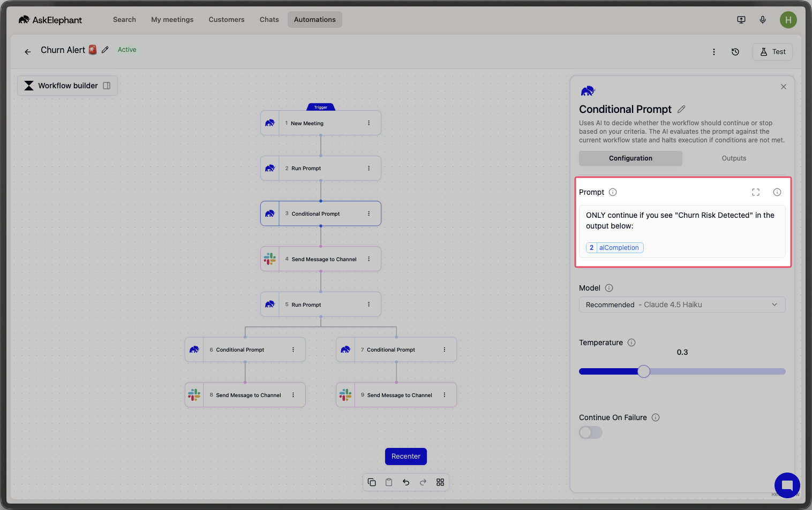Click info icon next to Prompt label
This screenshot has height=510, width=812.
(613, 192)
